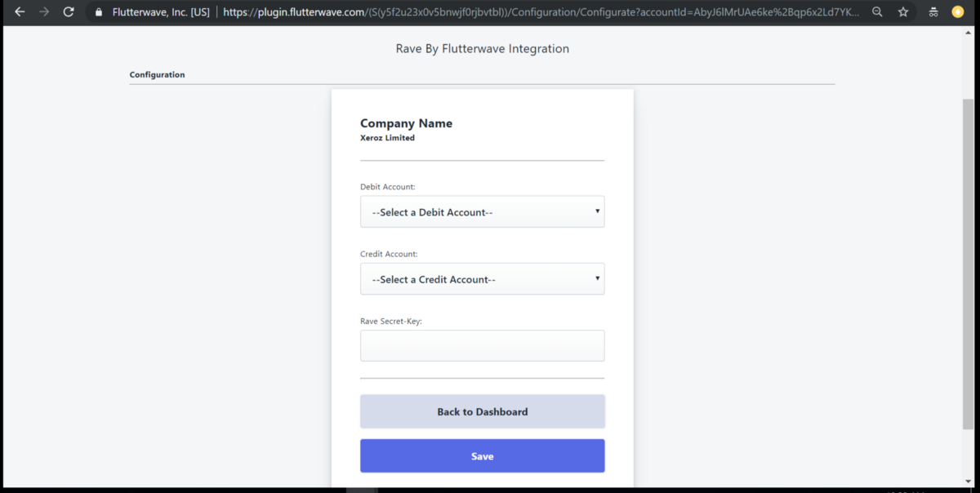Click the Rave Secret-Key label
Screen dimensions: 980x493
pos(391,321)
